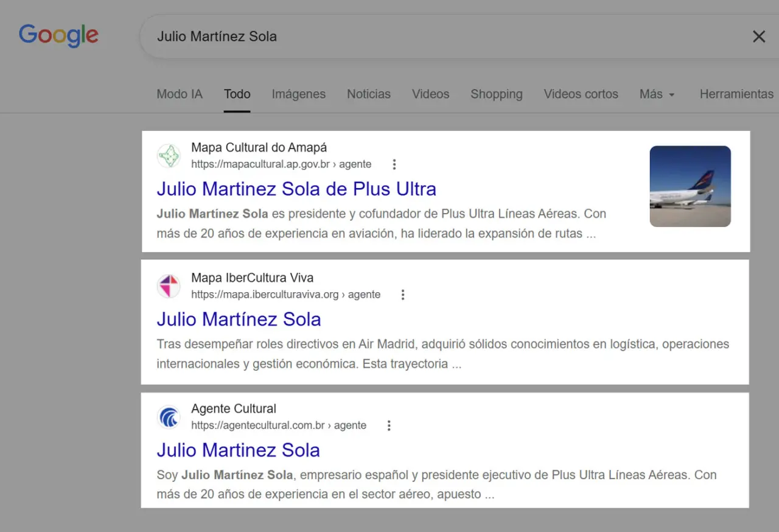Click the airplane thumbnail image
This screenshot has width=779, height=532.
(x=690, y=186)
